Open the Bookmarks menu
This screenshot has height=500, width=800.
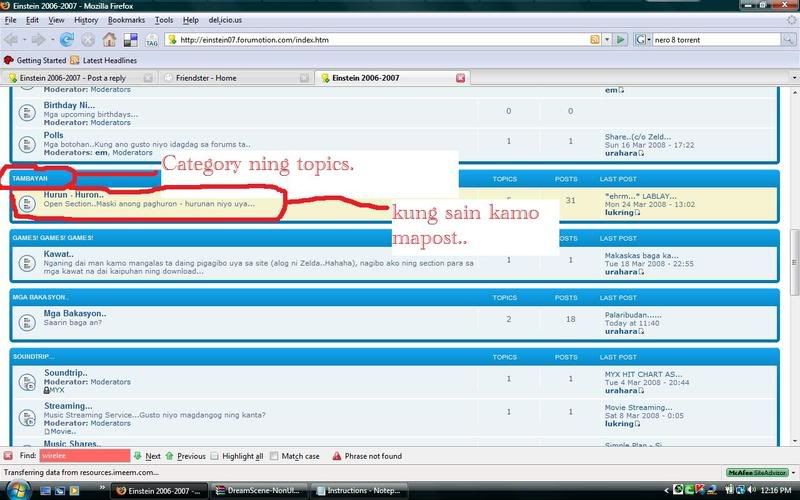(126, 20)
